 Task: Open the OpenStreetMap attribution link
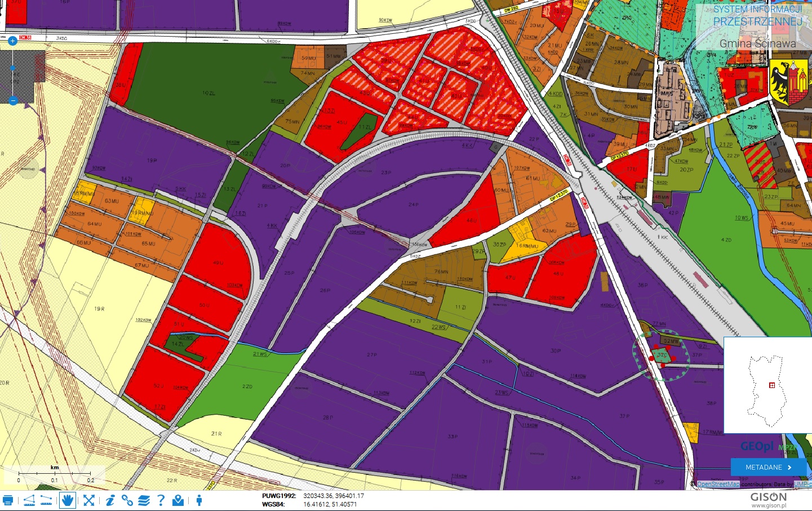[x=718, y=484]
